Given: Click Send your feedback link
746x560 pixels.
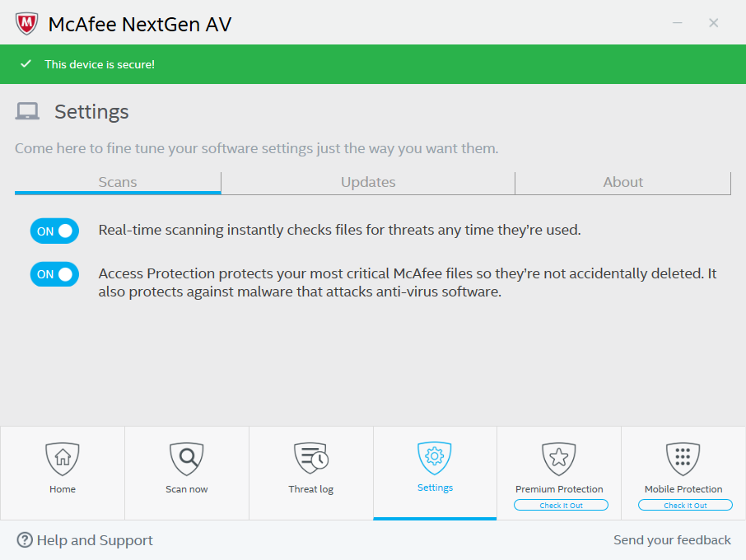Looking at the screenshot, I should pos(672,540).
